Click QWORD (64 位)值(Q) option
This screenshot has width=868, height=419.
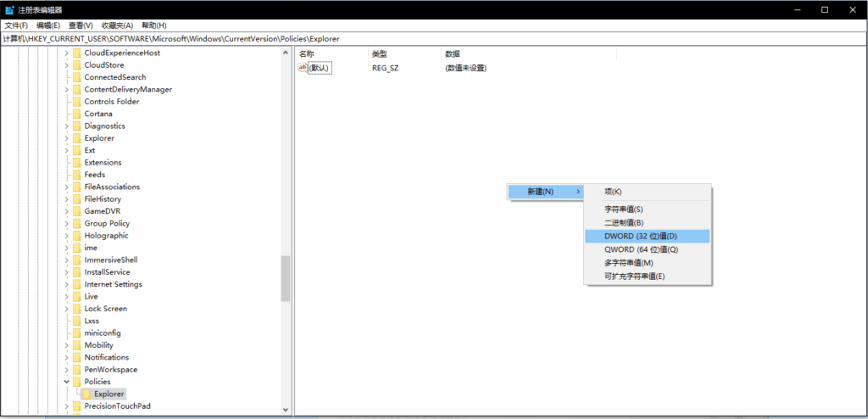[641, 249]
